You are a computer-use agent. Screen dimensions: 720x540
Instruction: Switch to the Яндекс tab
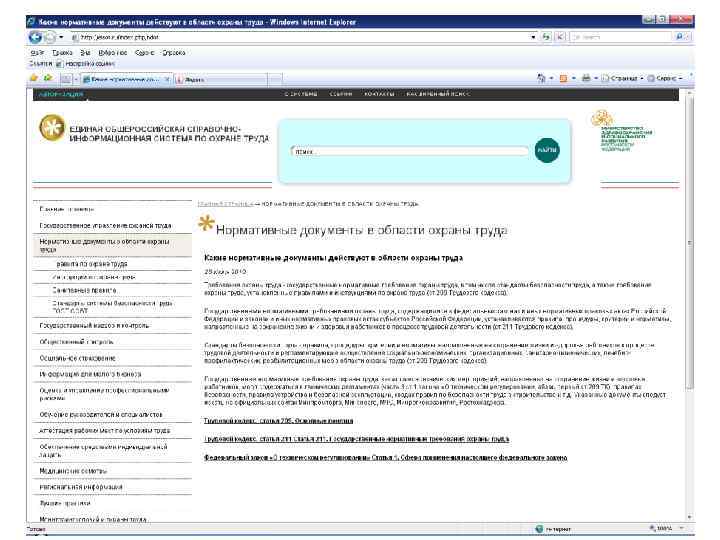220,79
